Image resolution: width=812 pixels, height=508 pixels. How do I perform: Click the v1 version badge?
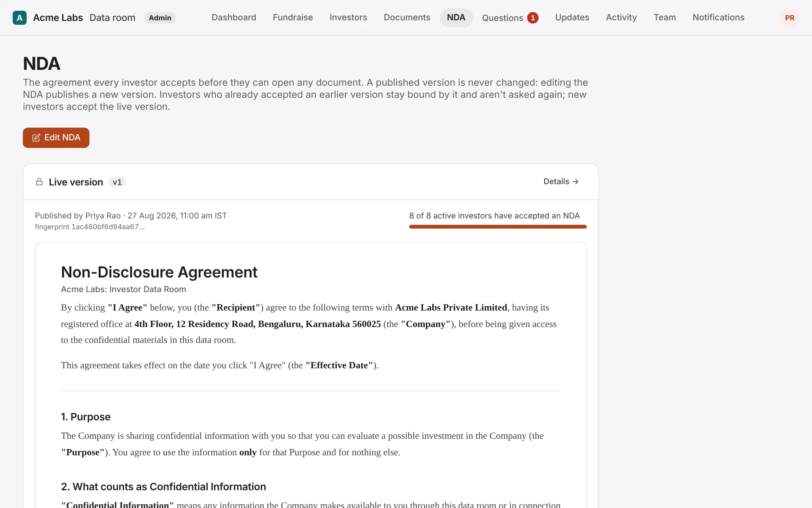tap(117, 182)
